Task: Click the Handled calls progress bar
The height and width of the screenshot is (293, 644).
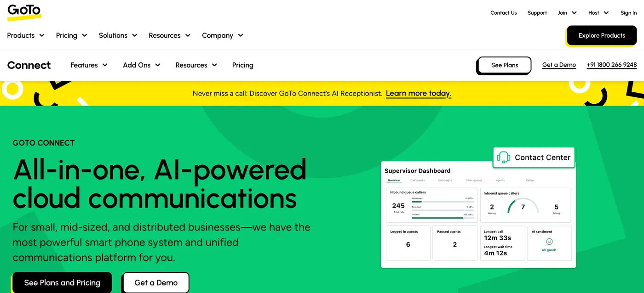Action: [442, 218]
